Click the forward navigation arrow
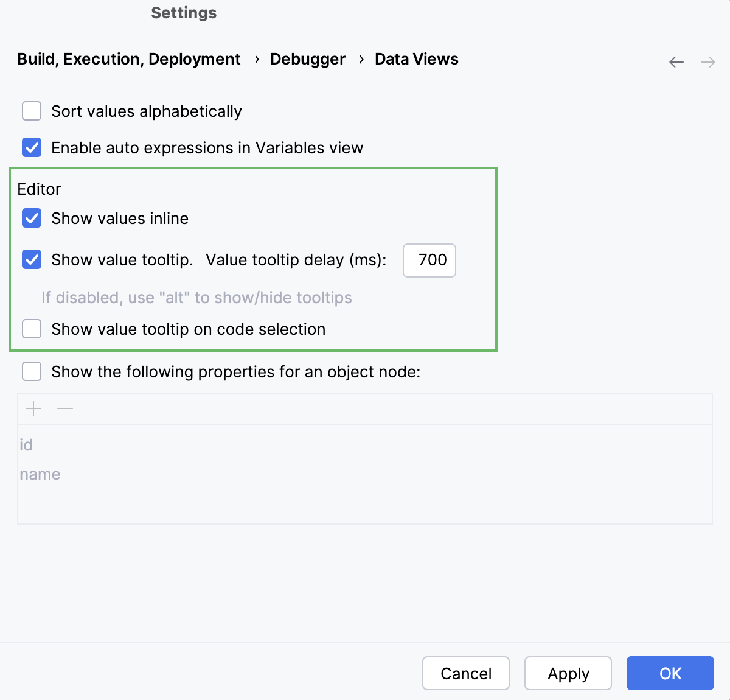This screenshot has width=730, height=700. [x=707, y=61]
